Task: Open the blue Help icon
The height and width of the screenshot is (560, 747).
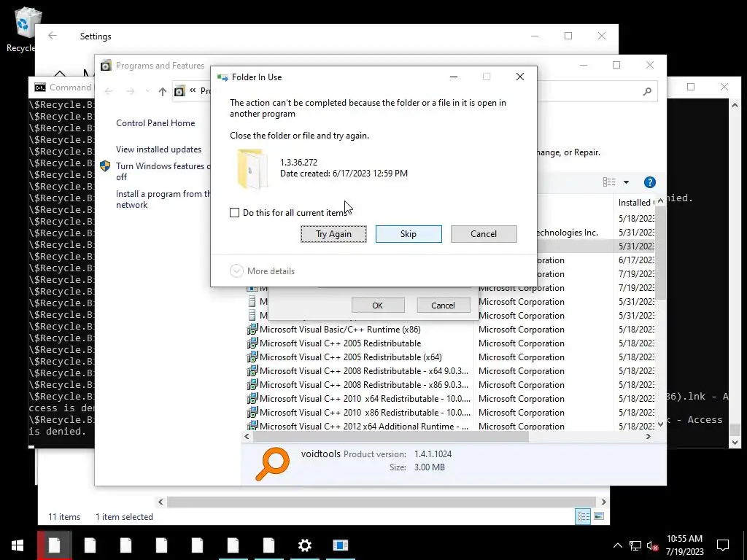Action: tap(650, 182)
